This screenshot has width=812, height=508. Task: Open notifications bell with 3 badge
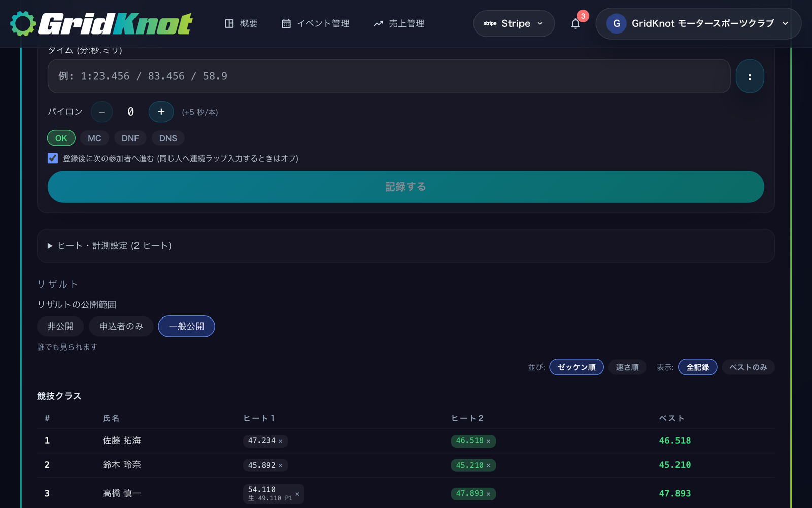[576, 23]
